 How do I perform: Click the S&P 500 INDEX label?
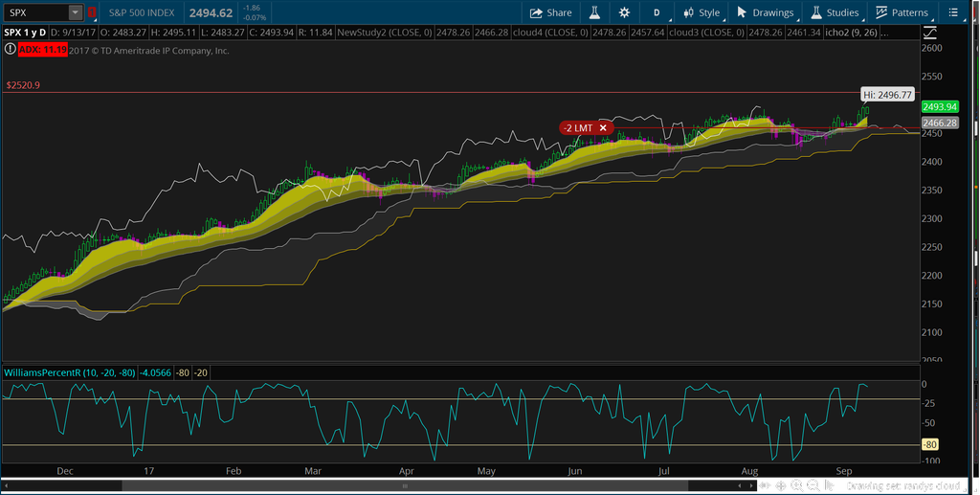142,12
